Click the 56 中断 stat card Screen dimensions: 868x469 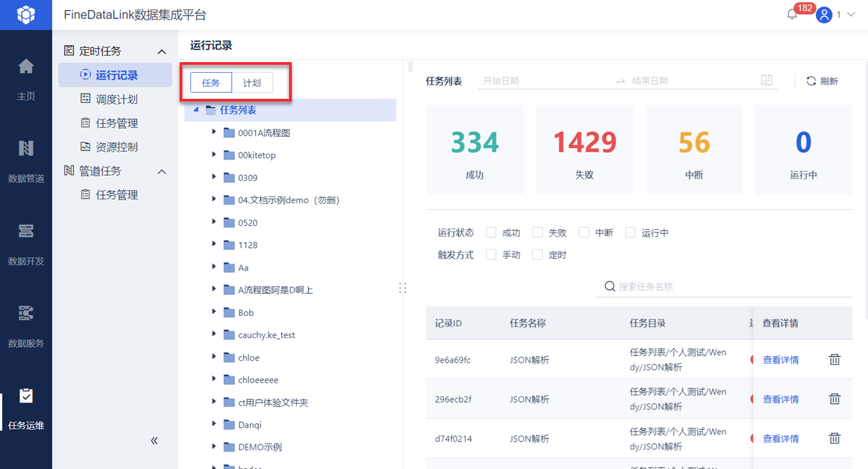[x=694, y=150]
